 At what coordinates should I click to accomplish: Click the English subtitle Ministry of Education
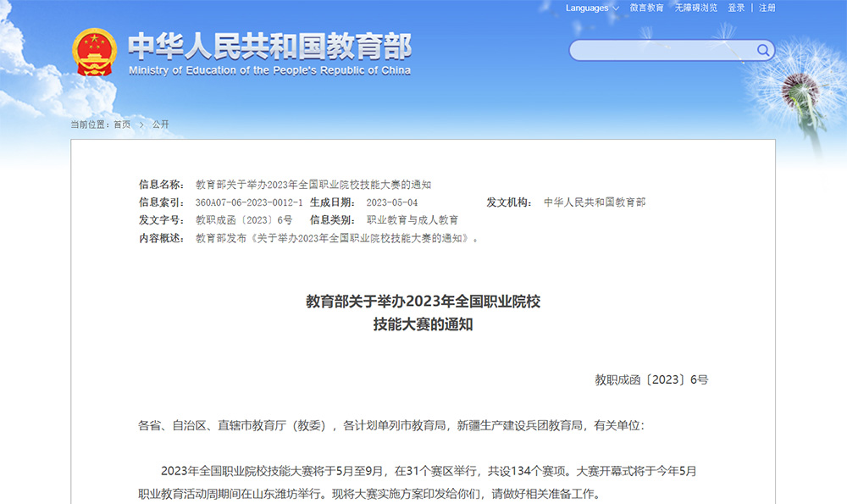pyautogui.click(x=269, y=71)
